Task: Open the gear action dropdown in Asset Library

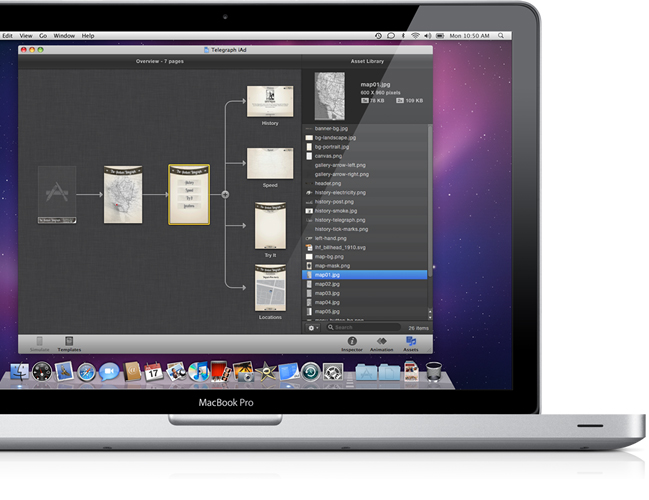Action: click(x=312, y=328)
